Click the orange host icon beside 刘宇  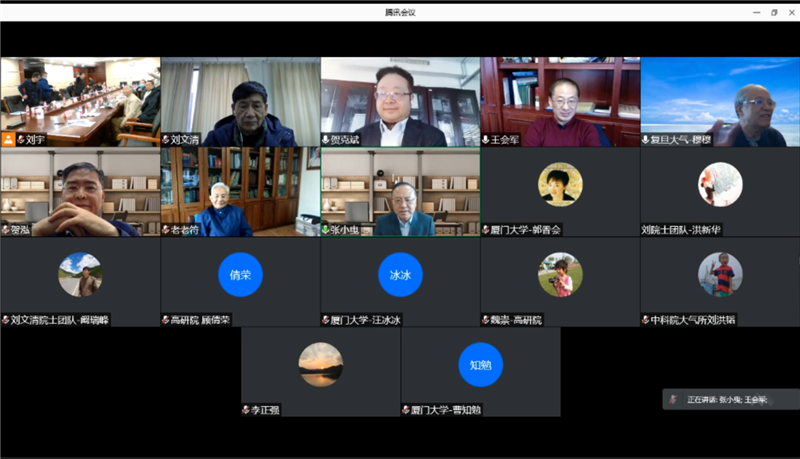click(x=7, y=140)
